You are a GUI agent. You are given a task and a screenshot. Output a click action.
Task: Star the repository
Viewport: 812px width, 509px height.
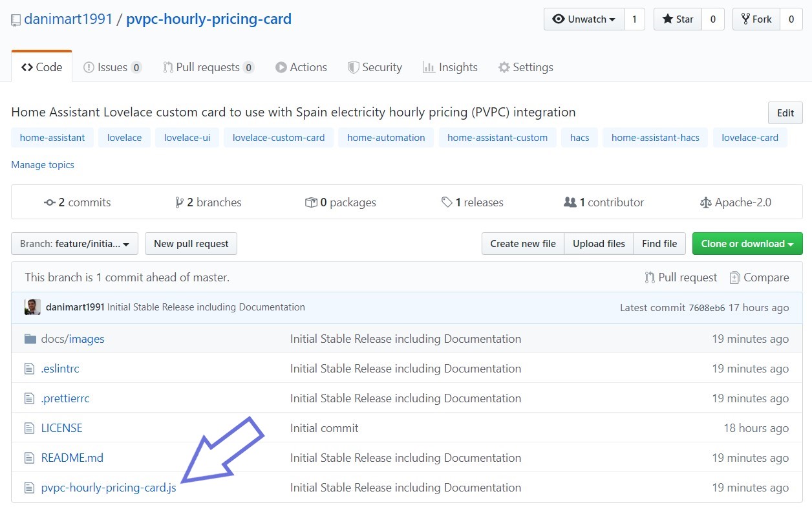pyautogui.click(x=678, y=19)
